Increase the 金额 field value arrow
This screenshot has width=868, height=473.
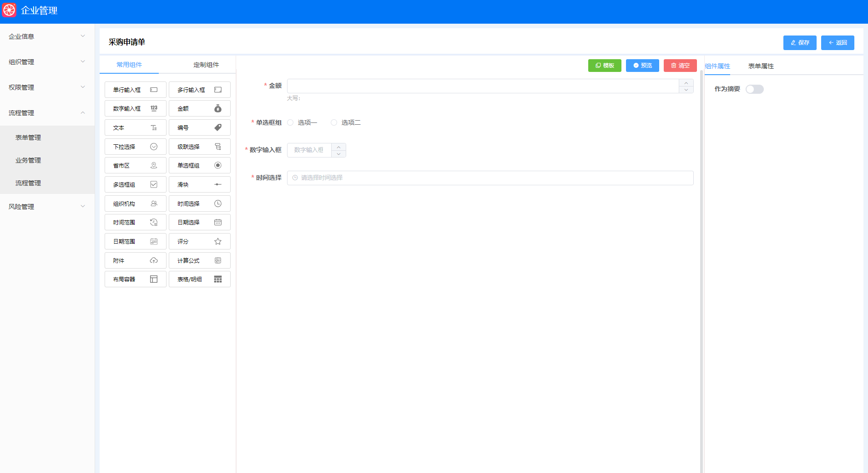tap(686, 83)
